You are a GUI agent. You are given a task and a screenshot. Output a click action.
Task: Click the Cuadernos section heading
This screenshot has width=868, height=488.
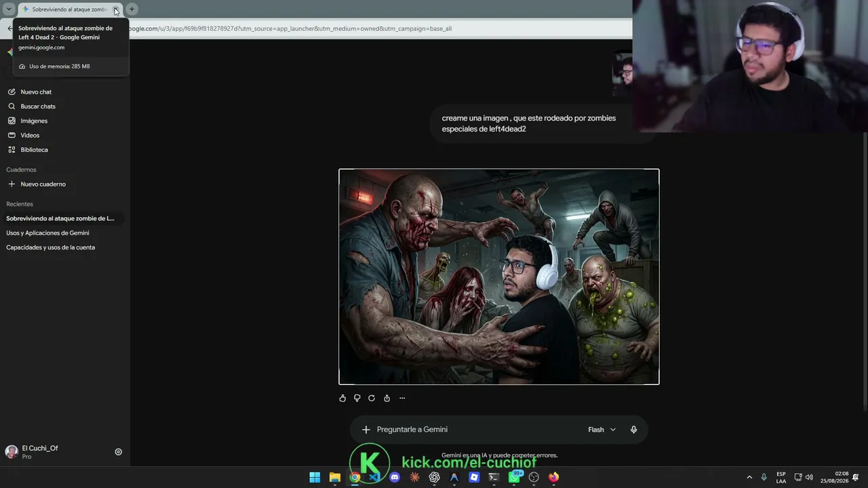21,169
